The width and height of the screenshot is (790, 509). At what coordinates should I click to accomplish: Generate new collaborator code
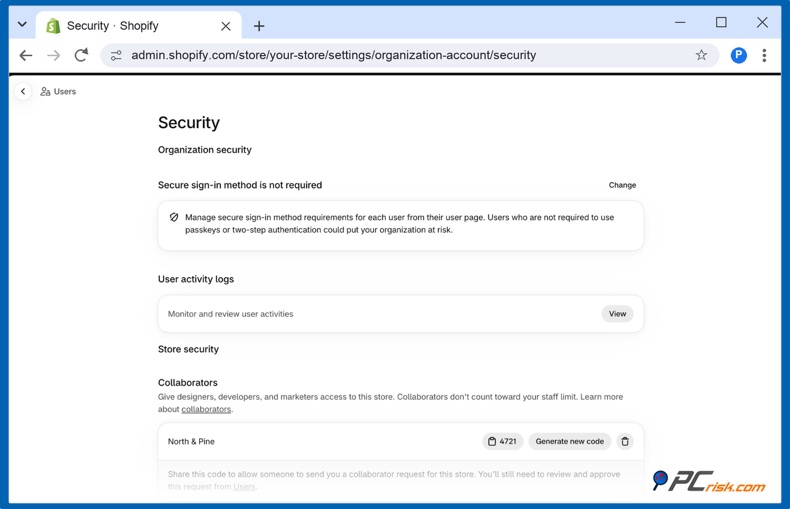pos(569,441)
